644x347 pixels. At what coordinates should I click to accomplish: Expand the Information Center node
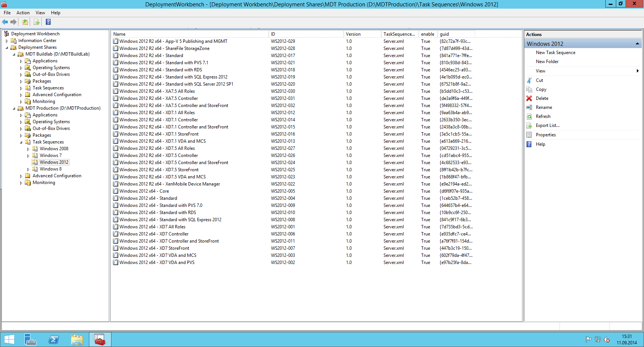(x=7, y=41)
